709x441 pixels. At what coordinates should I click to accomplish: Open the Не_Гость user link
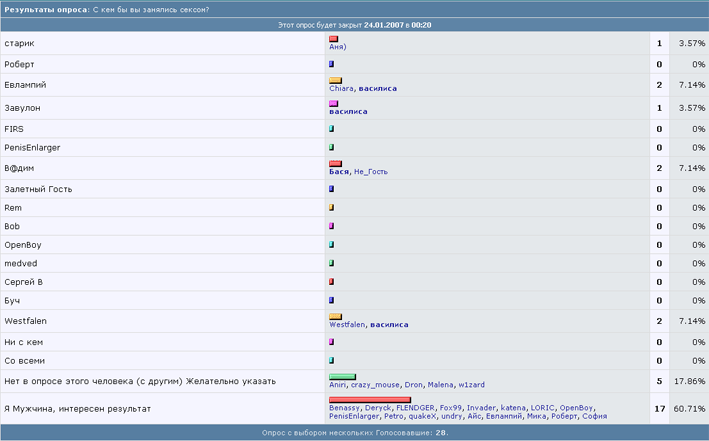point(370,171)
